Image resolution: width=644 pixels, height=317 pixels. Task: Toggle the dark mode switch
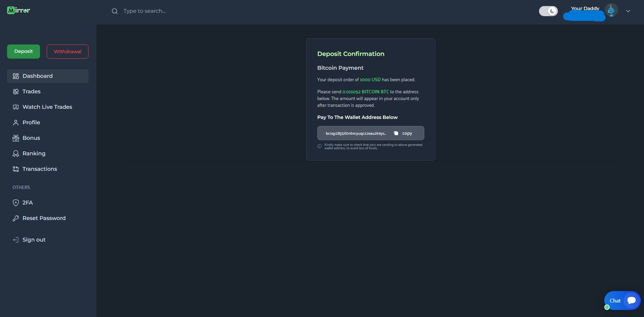[x=548, y=11]
